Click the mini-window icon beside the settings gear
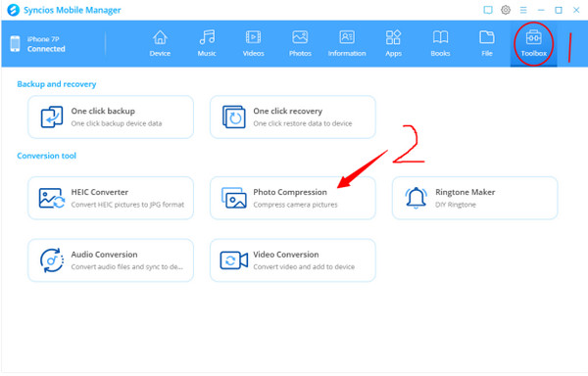 (488, 10)
